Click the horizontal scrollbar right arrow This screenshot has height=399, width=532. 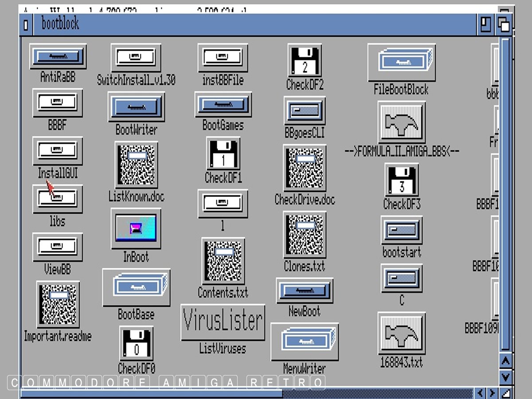click(x=492, y=393)
